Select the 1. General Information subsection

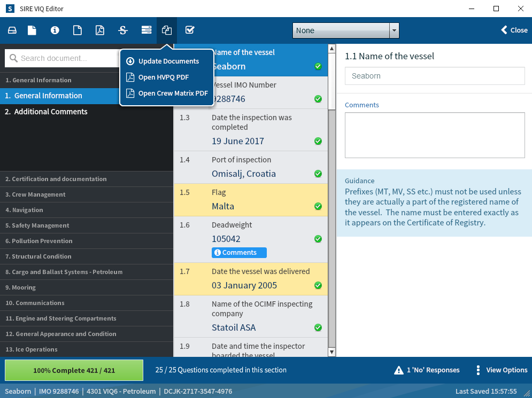point(60,96)
